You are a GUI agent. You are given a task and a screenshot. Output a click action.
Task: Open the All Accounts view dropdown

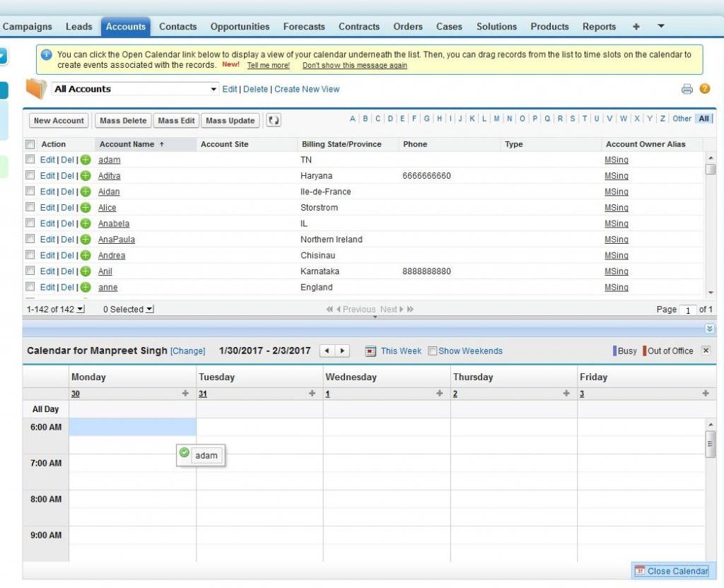[x=214, y=89]
